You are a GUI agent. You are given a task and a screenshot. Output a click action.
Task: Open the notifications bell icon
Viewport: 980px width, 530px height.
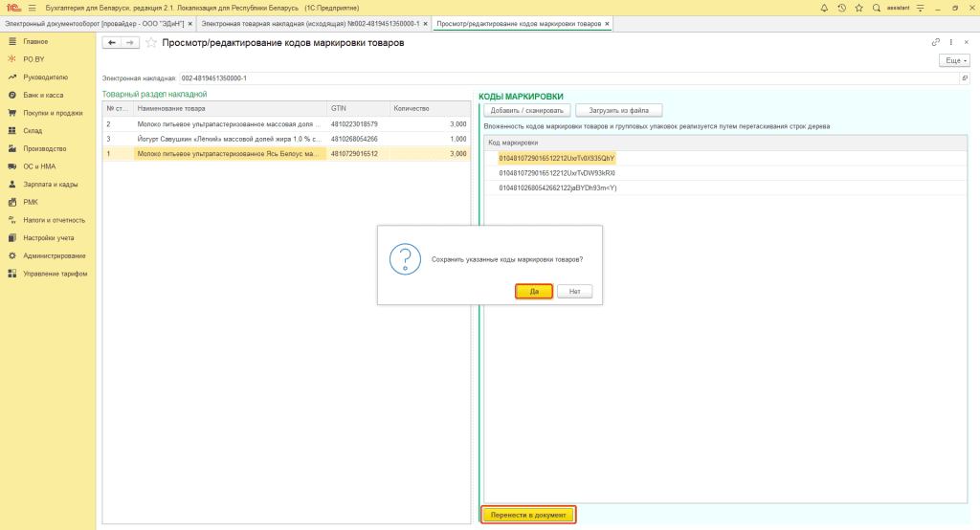point(825,8)
